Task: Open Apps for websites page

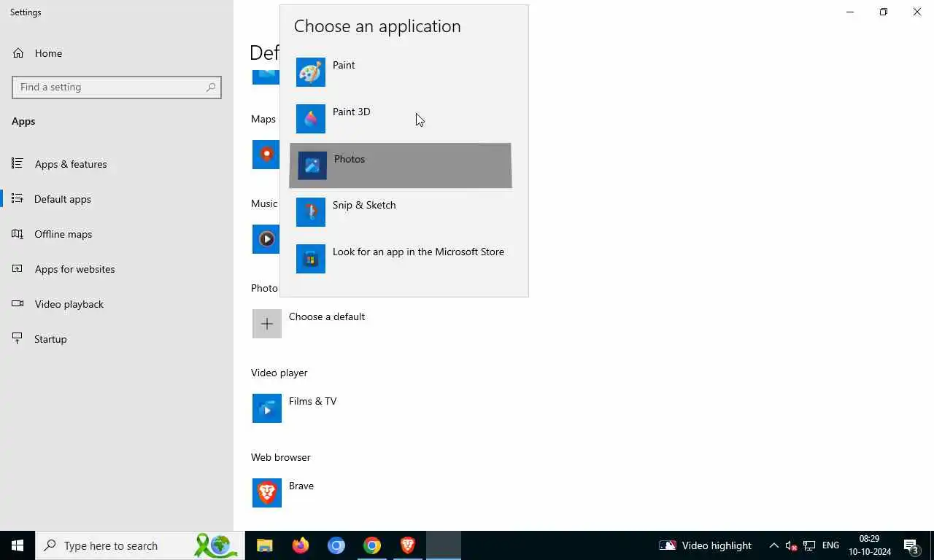Action: 117,269
